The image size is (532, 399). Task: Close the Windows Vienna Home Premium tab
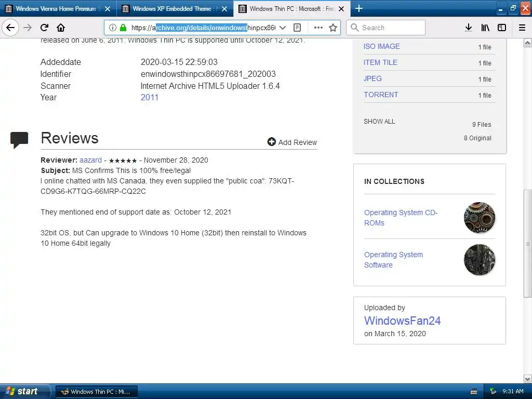pos(108,9)
